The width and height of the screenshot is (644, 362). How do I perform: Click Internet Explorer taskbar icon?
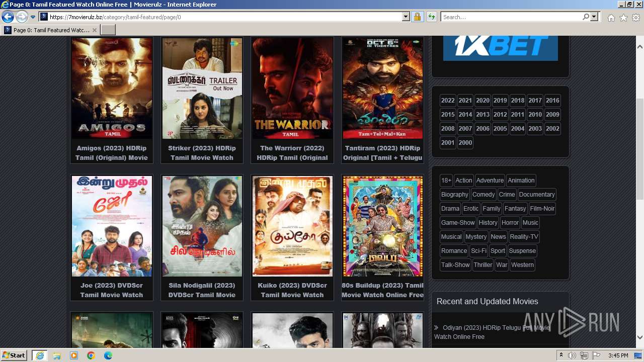click(40, 355)
